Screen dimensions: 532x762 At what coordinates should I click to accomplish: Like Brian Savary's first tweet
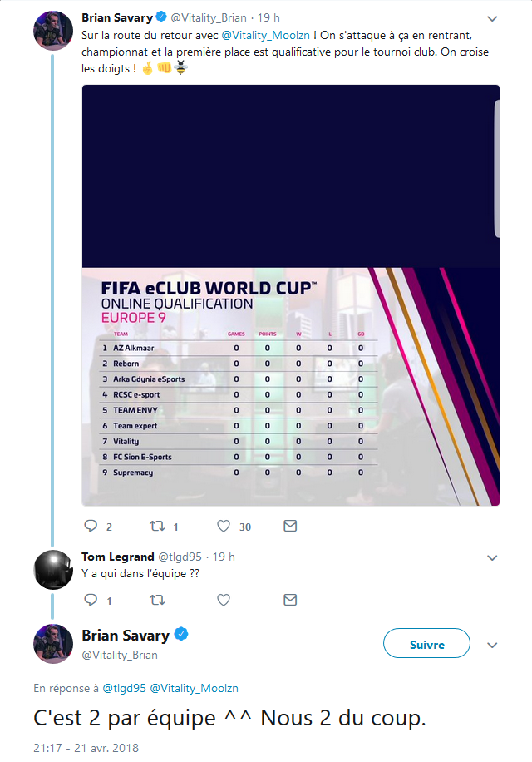pyautogui.click(x=222, y=526)
